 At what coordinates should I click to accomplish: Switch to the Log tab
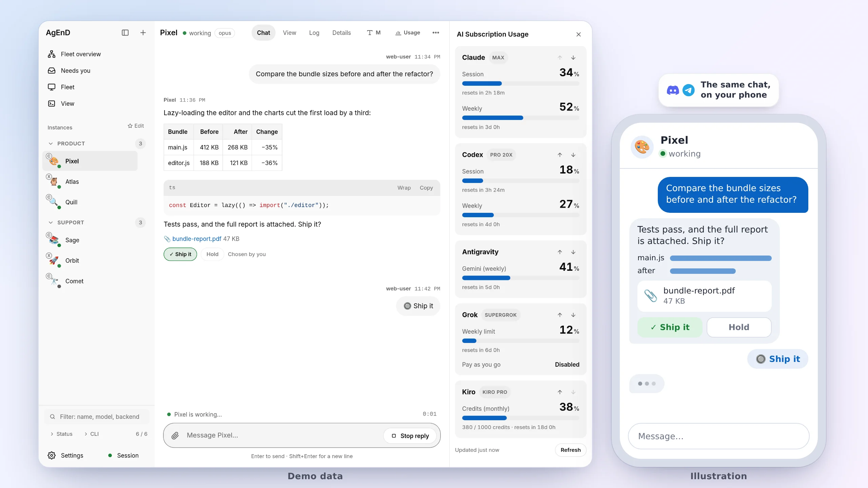tap(314, 33)
